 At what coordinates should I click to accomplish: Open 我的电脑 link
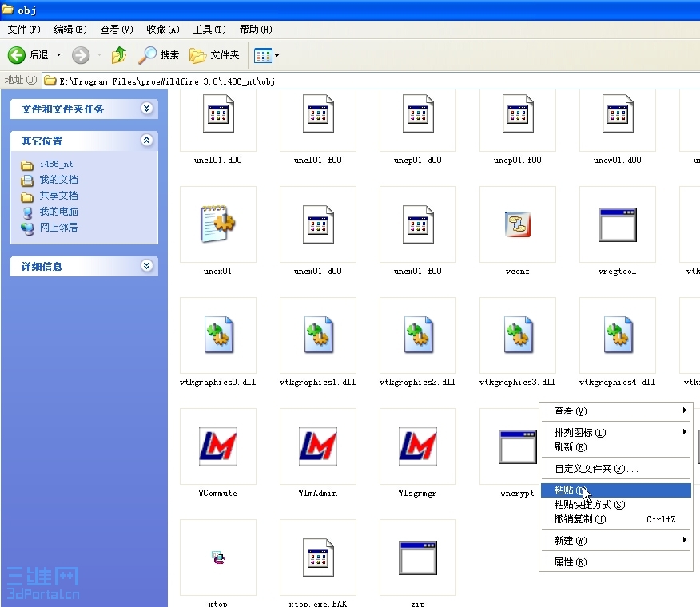58,212
